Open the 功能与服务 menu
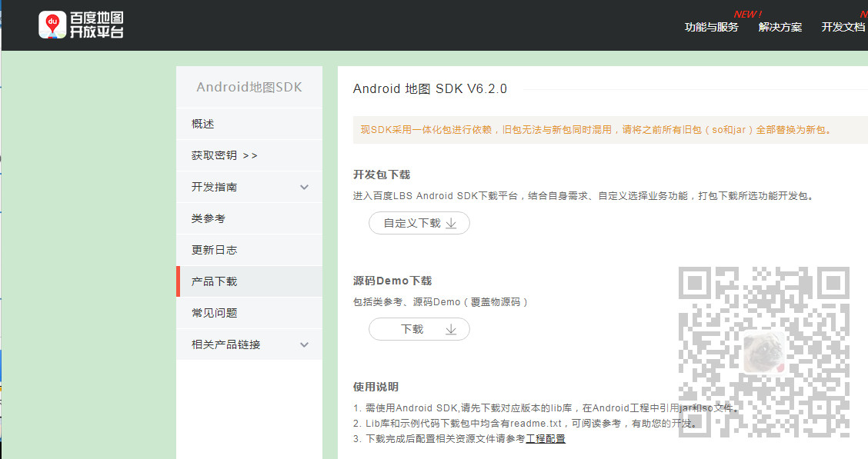 [712, 27]
